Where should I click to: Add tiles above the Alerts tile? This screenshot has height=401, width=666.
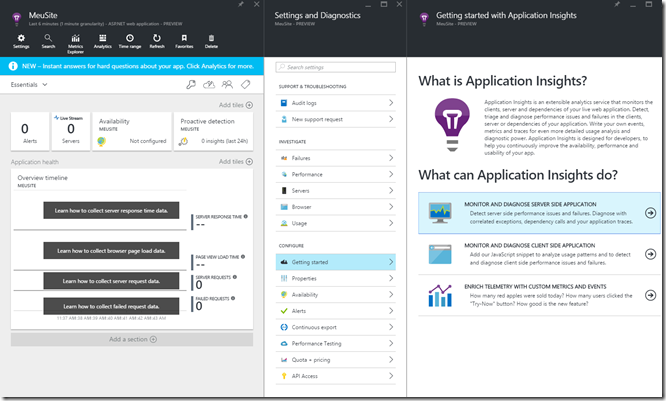click(x=236, y=105)
